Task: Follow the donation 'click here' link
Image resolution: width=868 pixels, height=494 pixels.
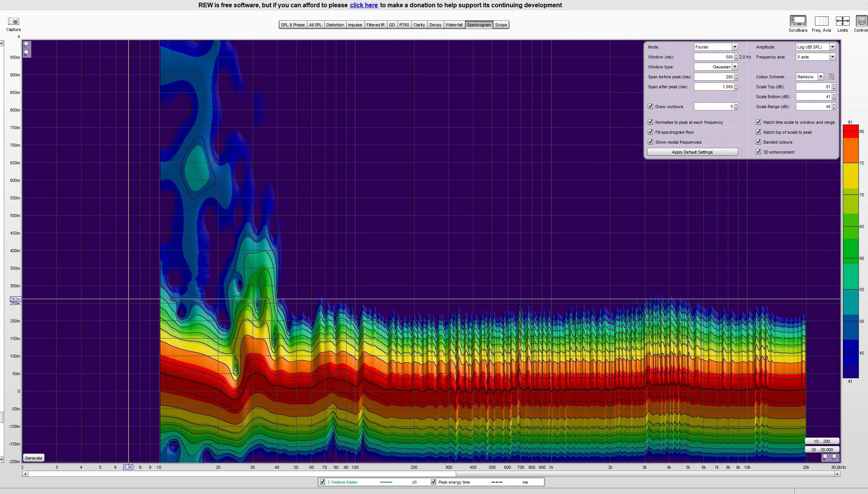Action: point(364,5)
